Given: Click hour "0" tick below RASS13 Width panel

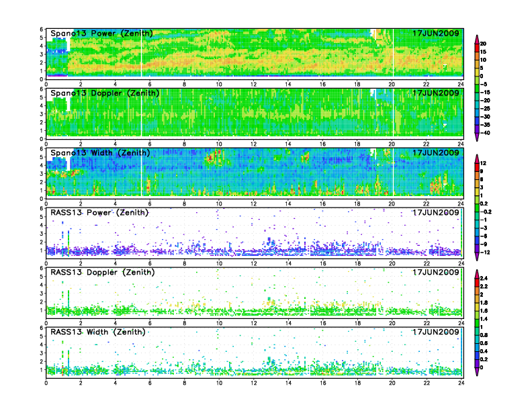Looking at the screenshot, I should pyautogui.click(x=46, y=383).
